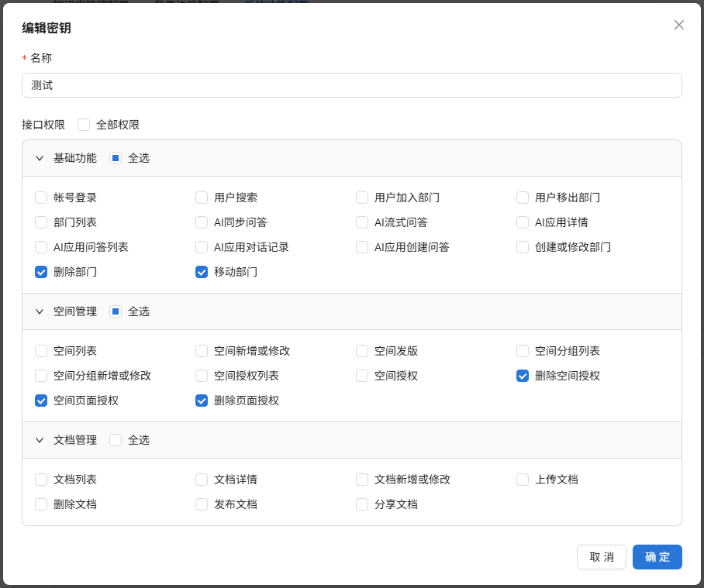Viewport: 704px width, 588px height.
Task: Uncheck 删除空间授权 permission
Action: (522, 376)
